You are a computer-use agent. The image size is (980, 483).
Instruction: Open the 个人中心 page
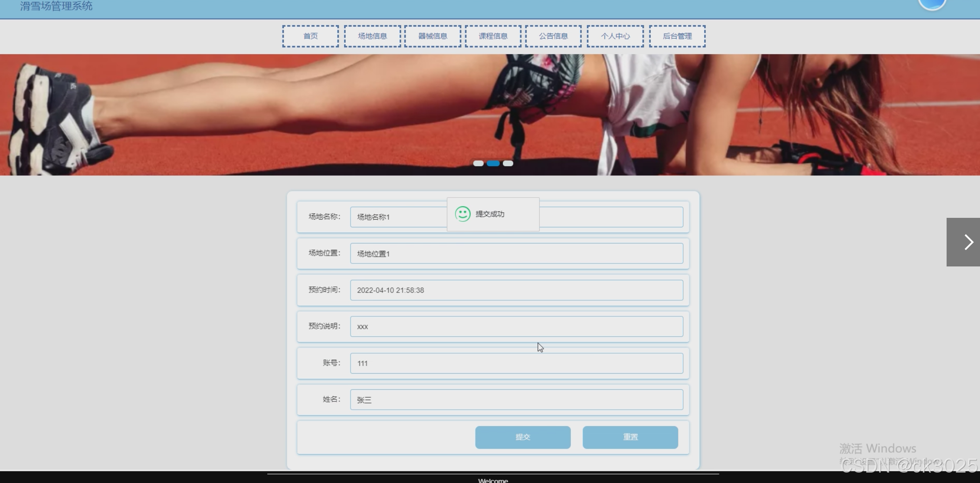(615, 36)
